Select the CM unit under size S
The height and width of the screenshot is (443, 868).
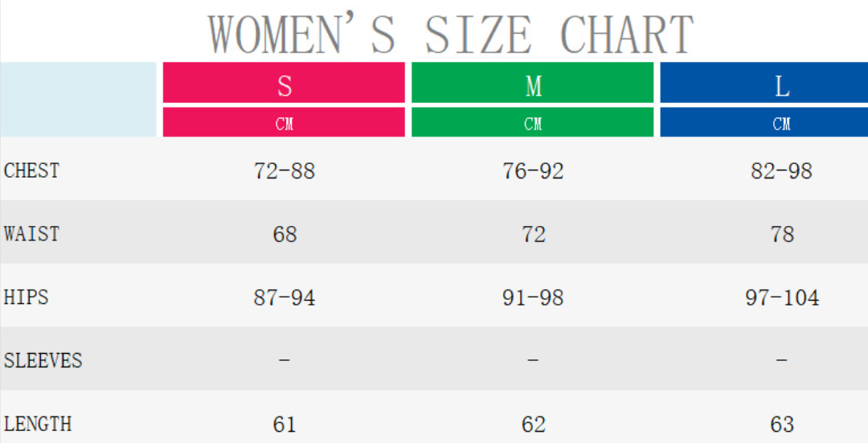coord(284,124)
